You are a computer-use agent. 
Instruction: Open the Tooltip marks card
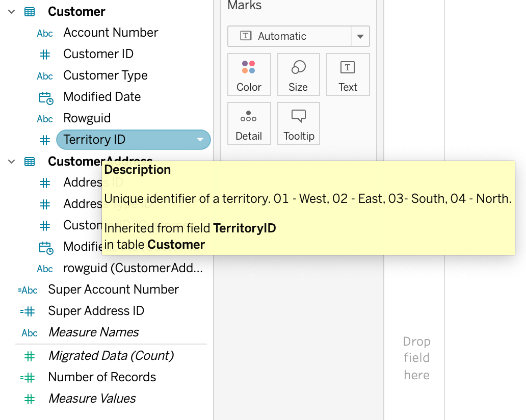click(299, 124)
